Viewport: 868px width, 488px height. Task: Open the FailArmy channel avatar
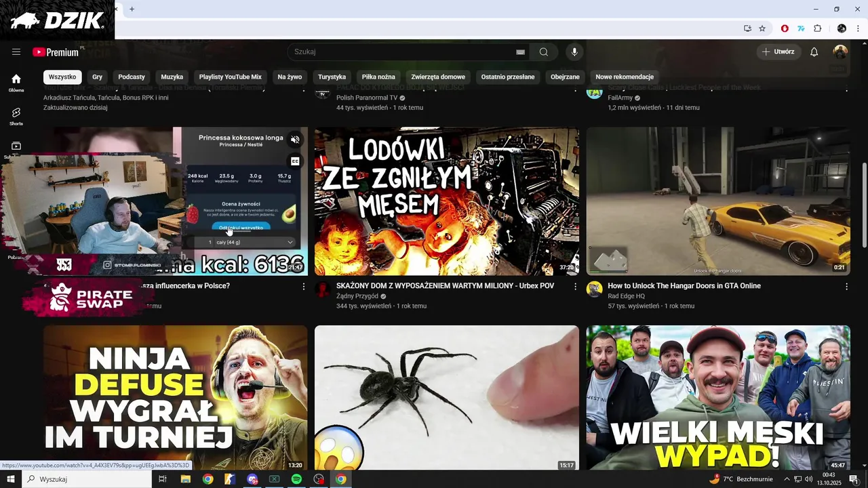click(x=595, y=91)
